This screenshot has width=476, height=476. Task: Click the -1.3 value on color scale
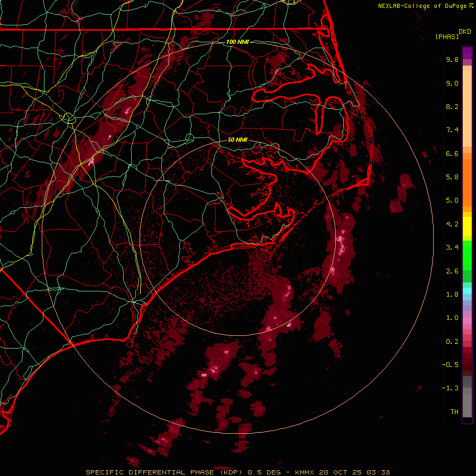coord(450,388)
